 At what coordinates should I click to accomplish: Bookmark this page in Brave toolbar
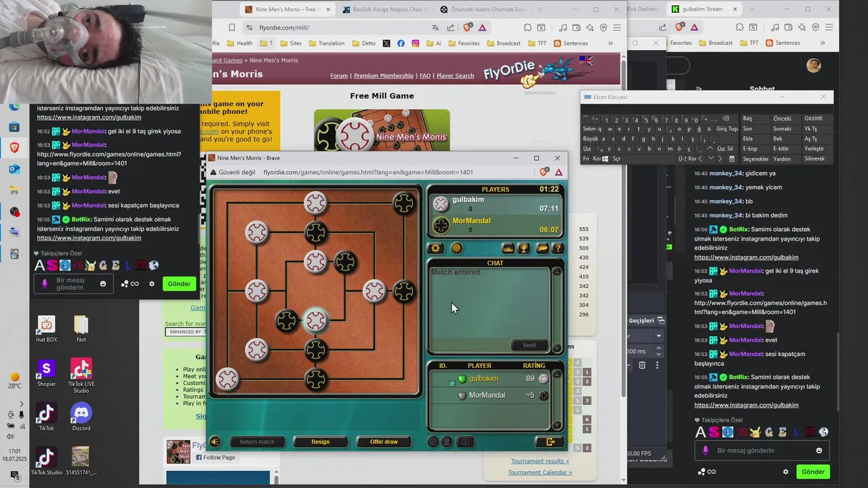pos(232,28)
